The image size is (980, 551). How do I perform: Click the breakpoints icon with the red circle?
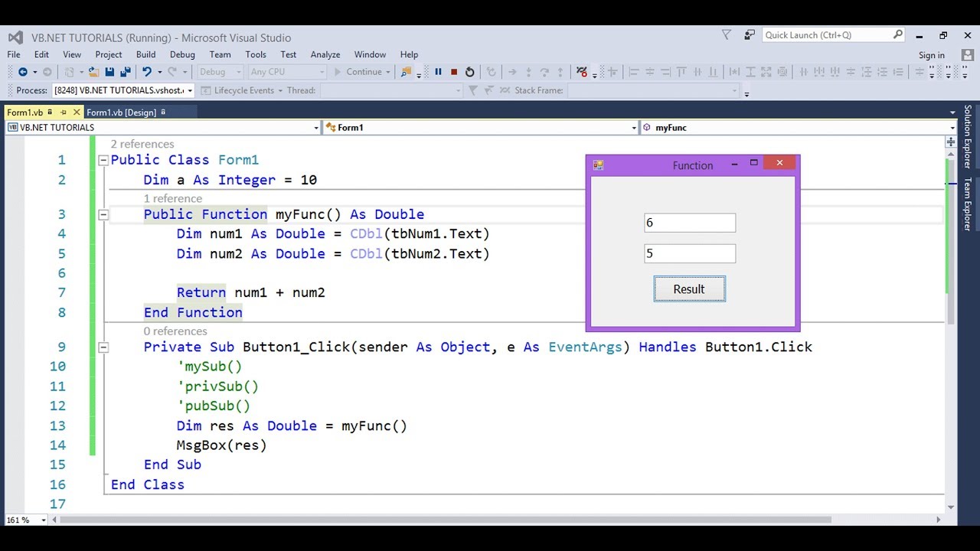pos(582,72)
